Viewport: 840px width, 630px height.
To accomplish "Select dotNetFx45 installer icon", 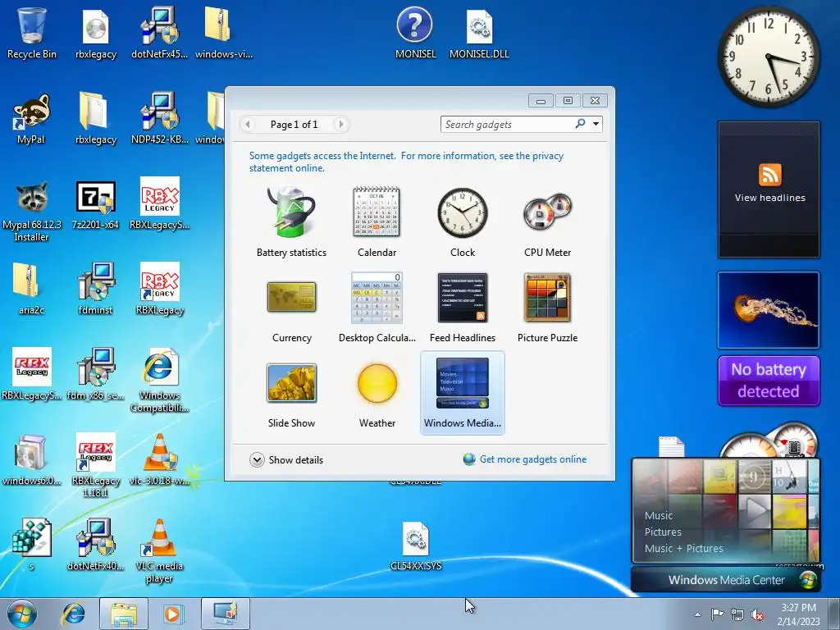I will (160, 33).
